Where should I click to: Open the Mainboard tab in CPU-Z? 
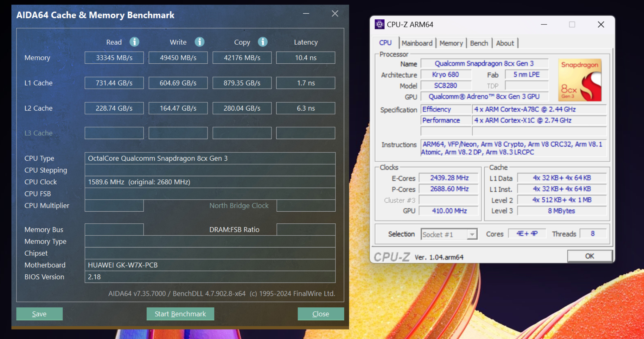417,43
